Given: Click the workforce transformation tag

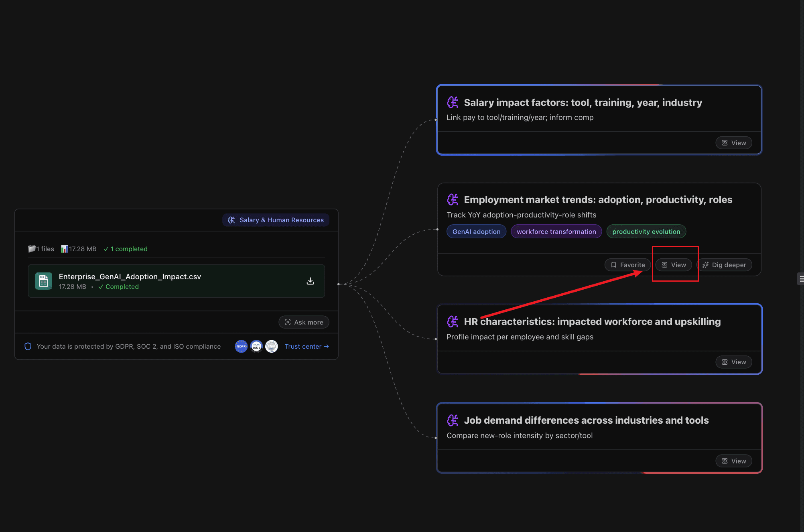Looking at the screenshot, I should tap(556, 231).
